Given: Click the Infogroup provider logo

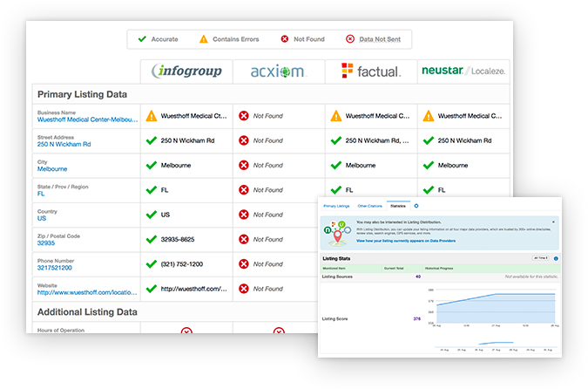Looking at the screenshot, I should click(186, 71).
